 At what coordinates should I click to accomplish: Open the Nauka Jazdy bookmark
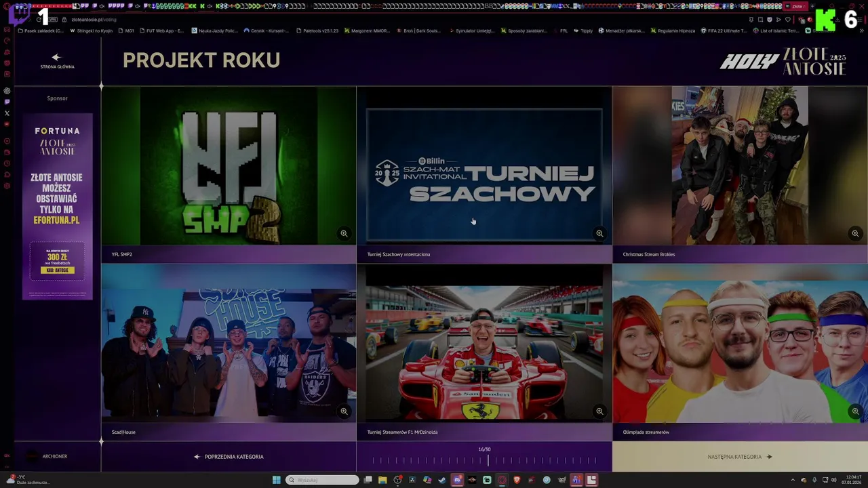tap(215, 30)
